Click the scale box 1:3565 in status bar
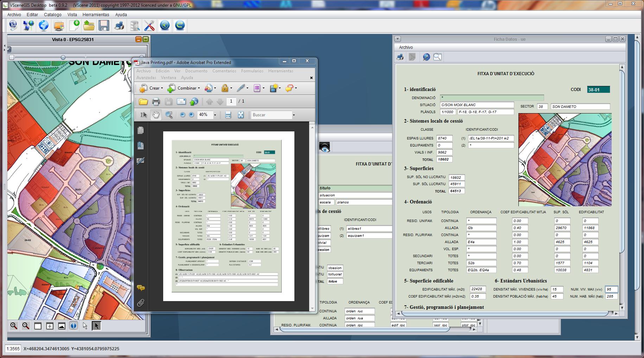This screenshot has width=644, height=358. 13,349
